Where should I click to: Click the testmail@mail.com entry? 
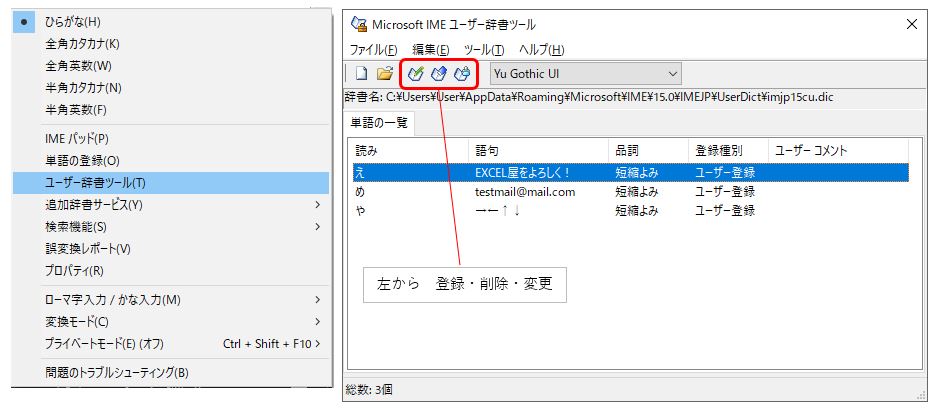(x=525, y=192)
